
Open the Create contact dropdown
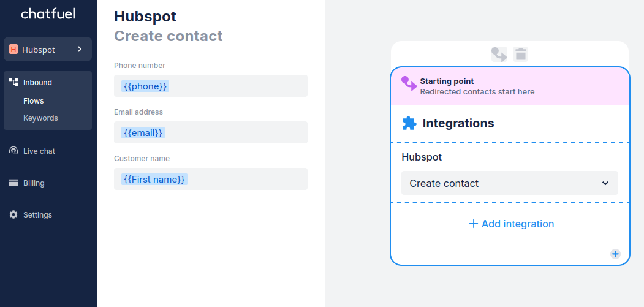pyautogui.click(x=510, y=183)
